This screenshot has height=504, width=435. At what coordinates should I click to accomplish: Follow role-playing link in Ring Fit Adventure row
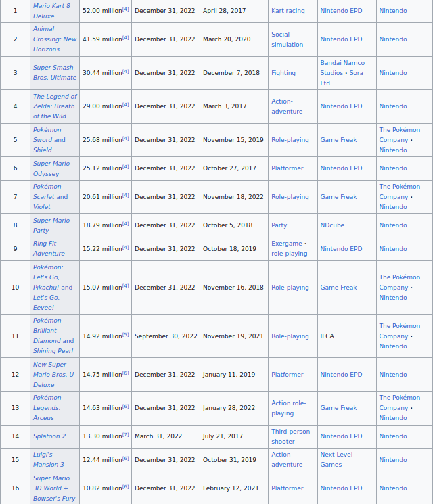(x=290, y=254)
